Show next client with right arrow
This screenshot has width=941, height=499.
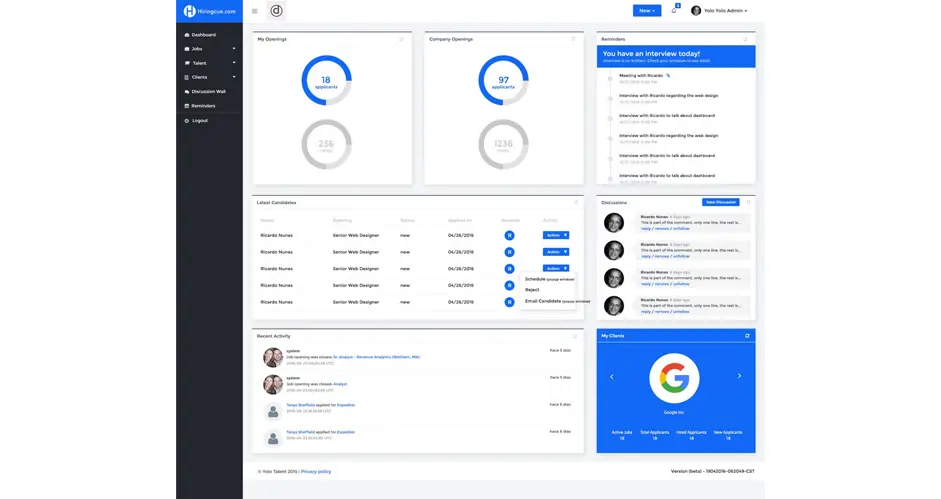[x=739, y=376]
